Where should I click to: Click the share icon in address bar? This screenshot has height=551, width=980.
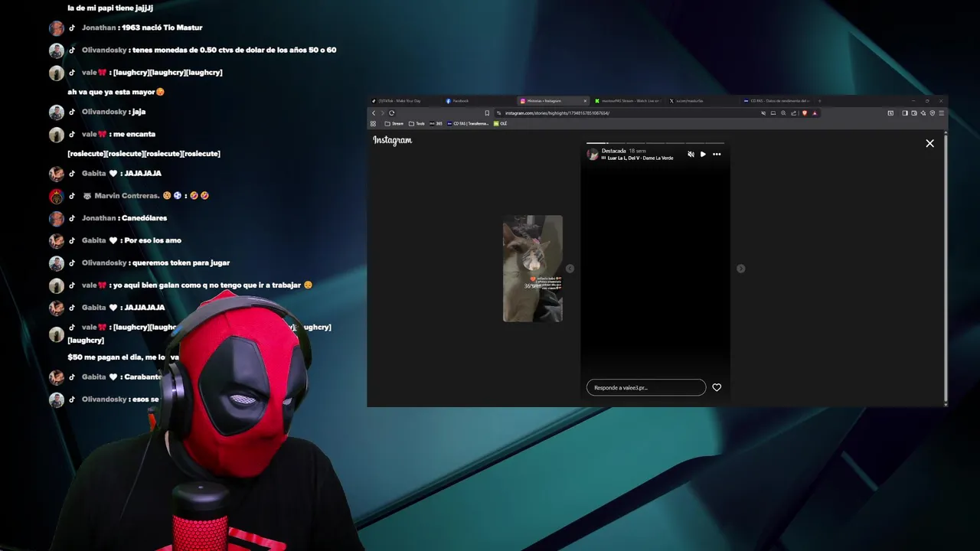pos(793,113)
